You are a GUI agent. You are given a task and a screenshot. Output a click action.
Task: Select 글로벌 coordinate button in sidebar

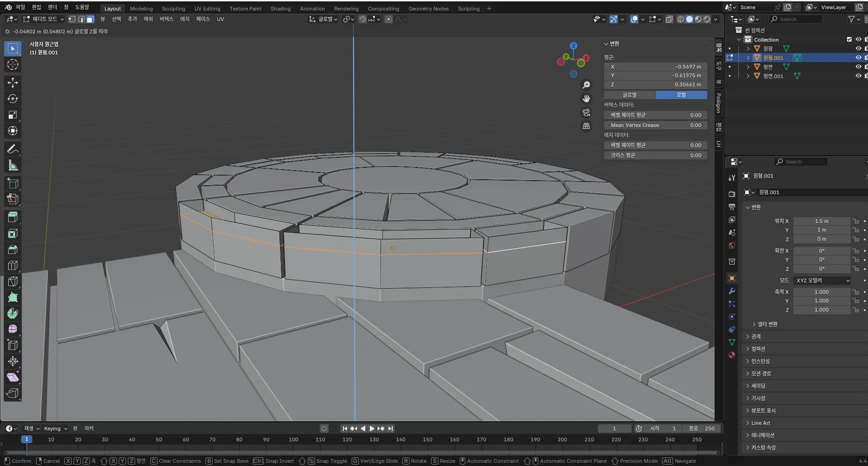[x=630, y=95]
